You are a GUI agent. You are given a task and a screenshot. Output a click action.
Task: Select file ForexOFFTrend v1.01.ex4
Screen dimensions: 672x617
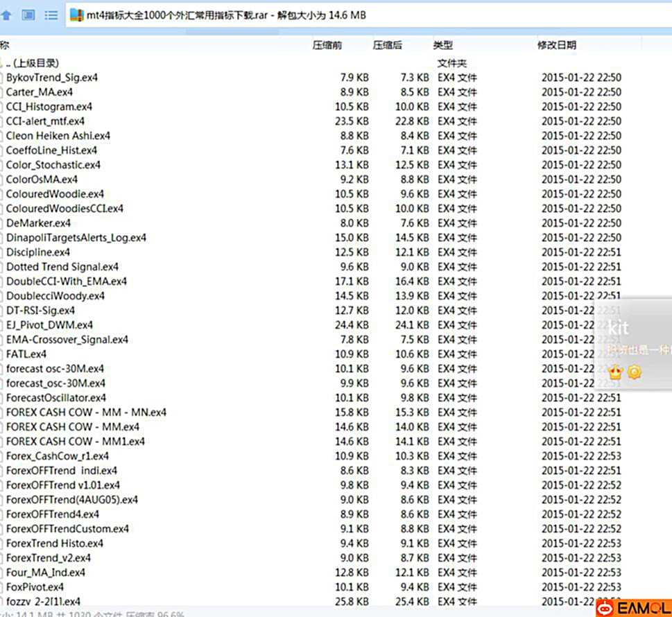63,485
